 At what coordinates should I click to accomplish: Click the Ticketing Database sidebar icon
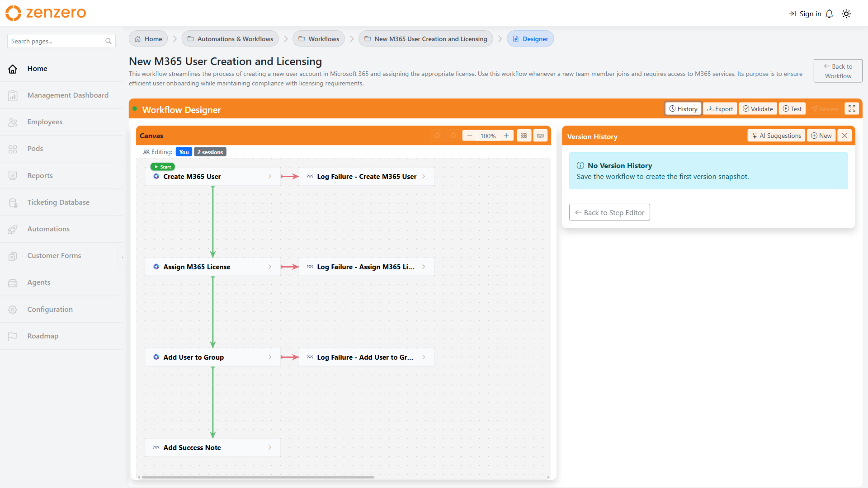pyautogui.click(x=13, y=202)
